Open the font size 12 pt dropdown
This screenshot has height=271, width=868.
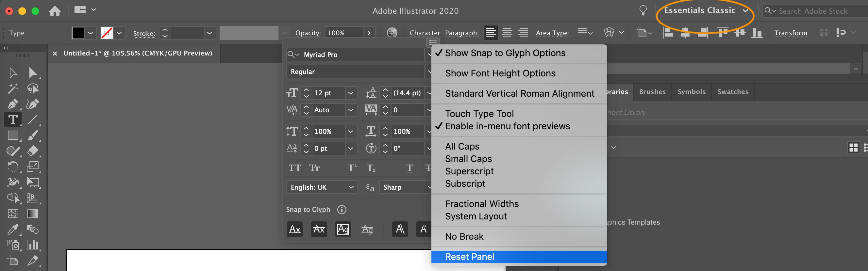click(x=350, y=93)
